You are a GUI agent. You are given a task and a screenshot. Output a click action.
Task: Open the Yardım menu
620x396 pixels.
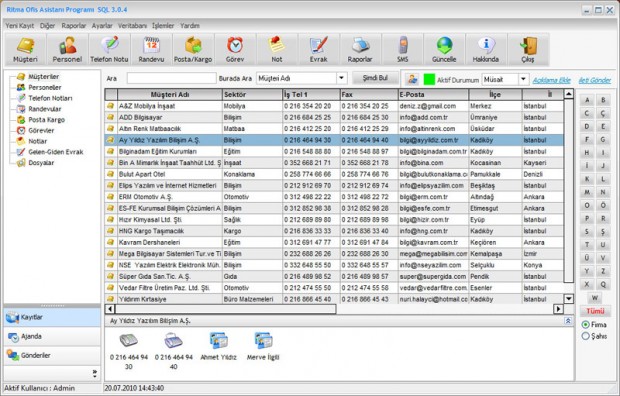[190, 26]
